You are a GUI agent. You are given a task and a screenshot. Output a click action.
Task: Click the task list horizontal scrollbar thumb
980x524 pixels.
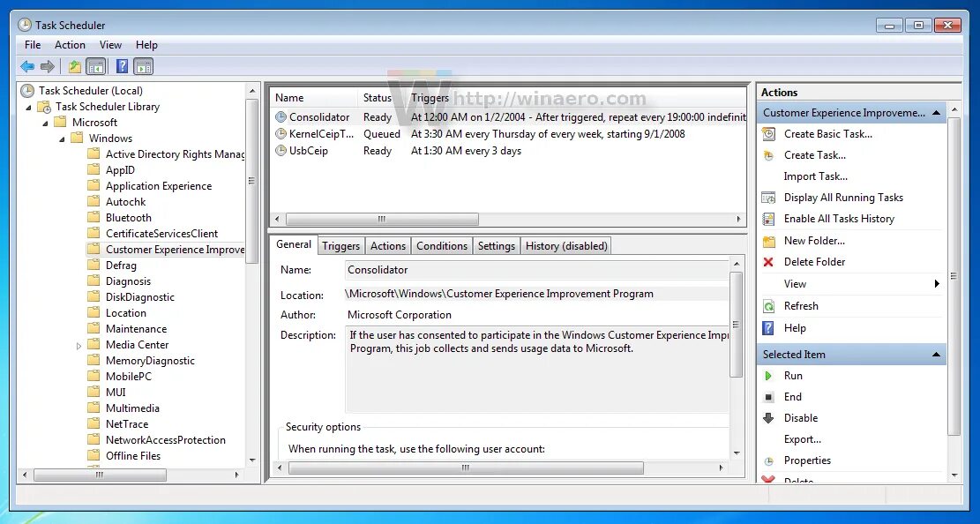(x=382, y=220)
